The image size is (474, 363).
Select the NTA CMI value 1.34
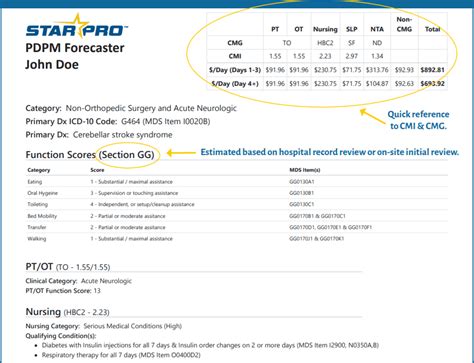377,56
